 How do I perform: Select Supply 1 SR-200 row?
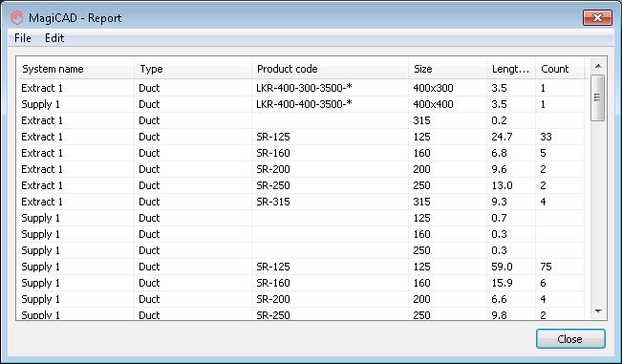tap(300, 299)
